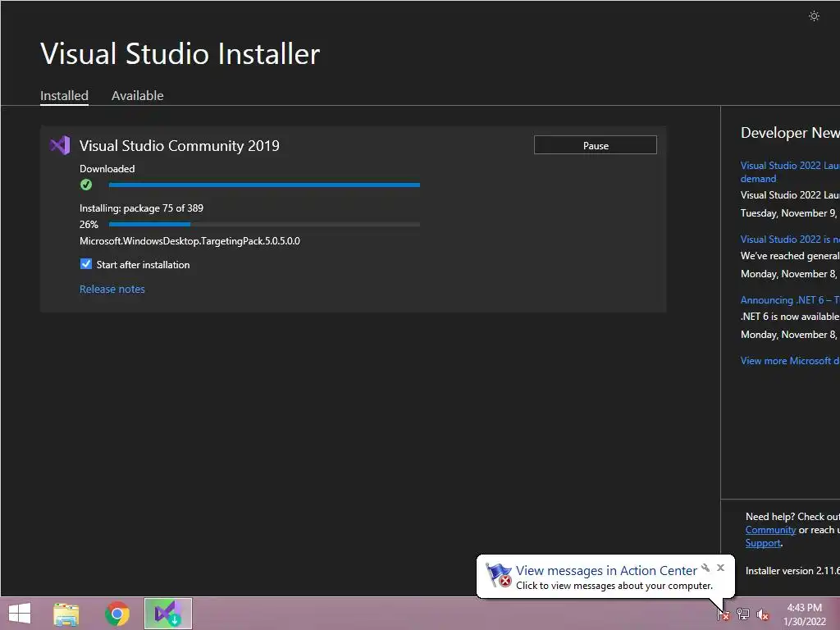Screen dimensions: 840x630
Task: Click the Installer version text
Action: tap(792, 571)
